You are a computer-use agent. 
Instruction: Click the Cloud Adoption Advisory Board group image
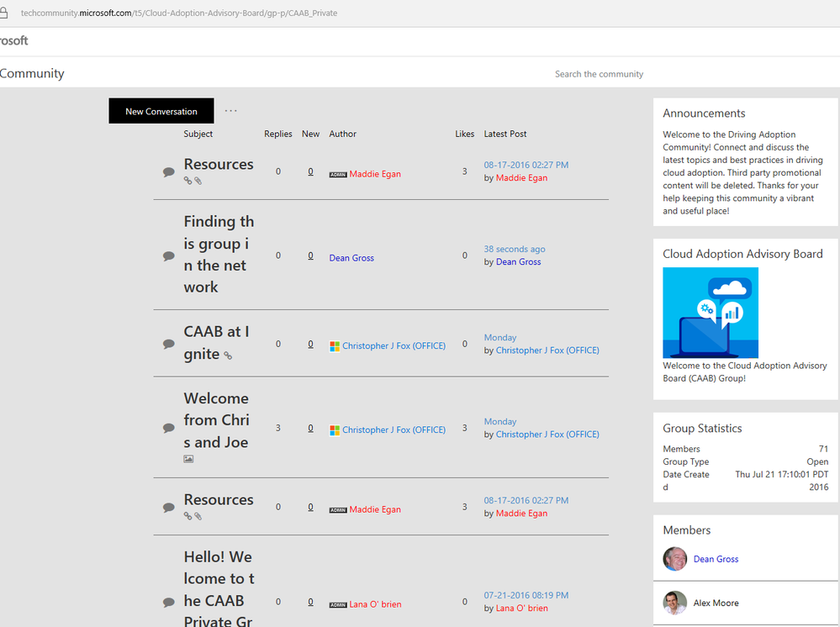tap(711, 313)
